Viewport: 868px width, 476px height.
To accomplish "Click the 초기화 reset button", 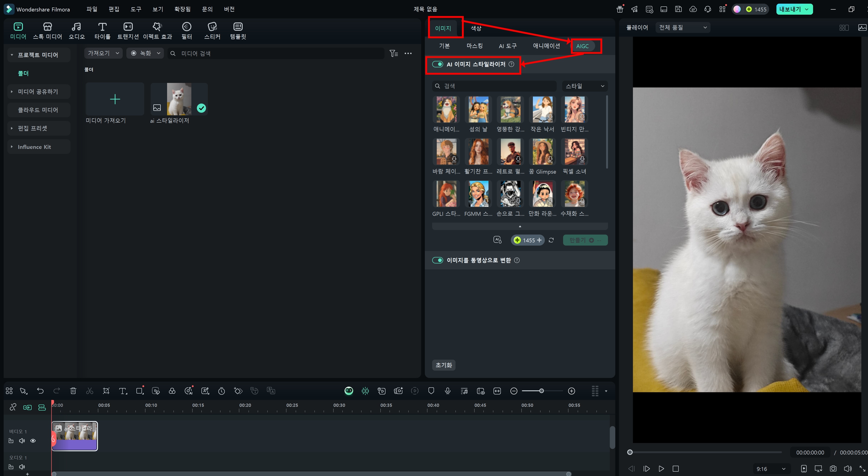I will coord(443,365).
